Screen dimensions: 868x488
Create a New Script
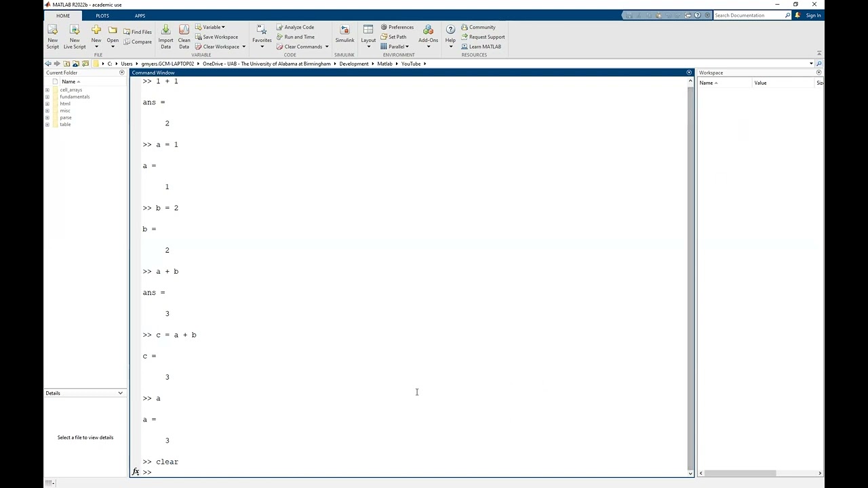coord(52,36)
